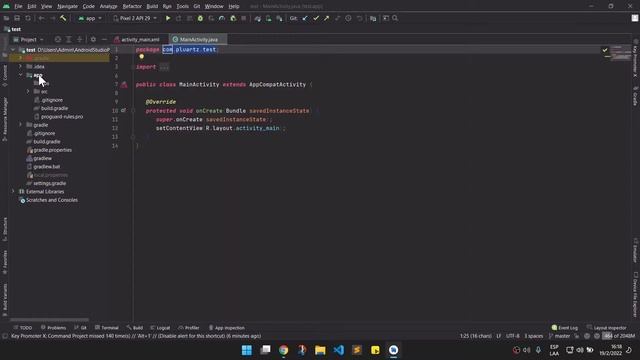Open the Problems tool window
This screenshot has width=640, height=360.
click(x=53, y=328)
